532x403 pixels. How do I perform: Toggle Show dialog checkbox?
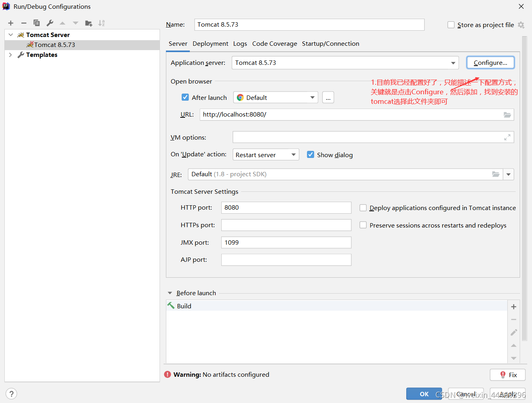click(x=310, y=154)
